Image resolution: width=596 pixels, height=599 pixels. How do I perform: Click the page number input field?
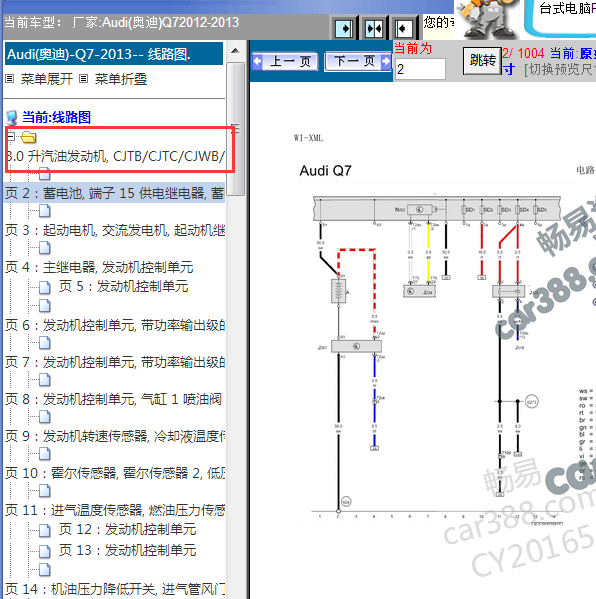[420, 69]
